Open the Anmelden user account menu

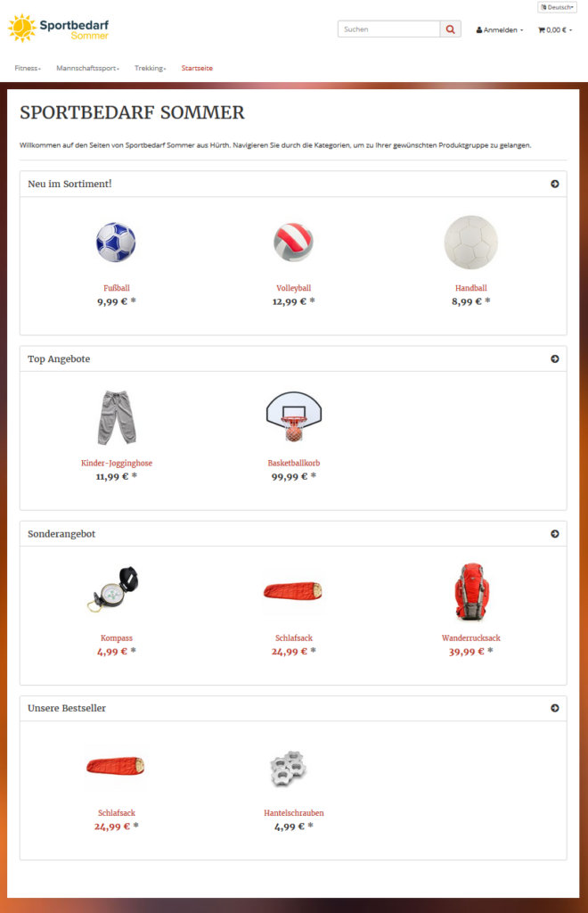click(500, 29)
